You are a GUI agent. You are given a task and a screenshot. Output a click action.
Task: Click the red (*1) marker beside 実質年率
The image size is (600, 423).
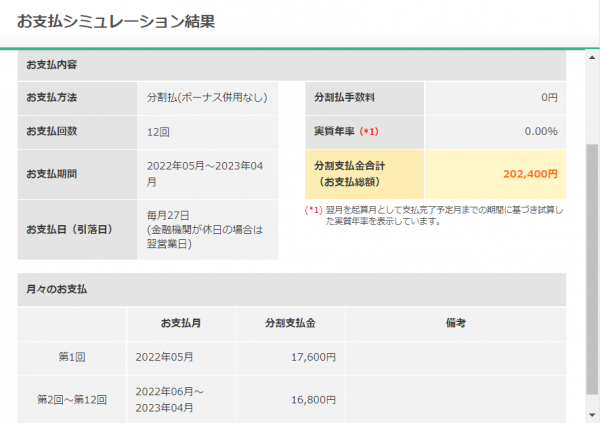(369, 132)
